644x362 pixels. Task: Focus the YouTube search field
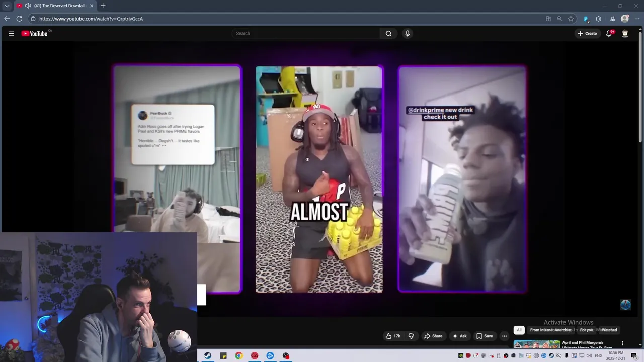(306, 34)
